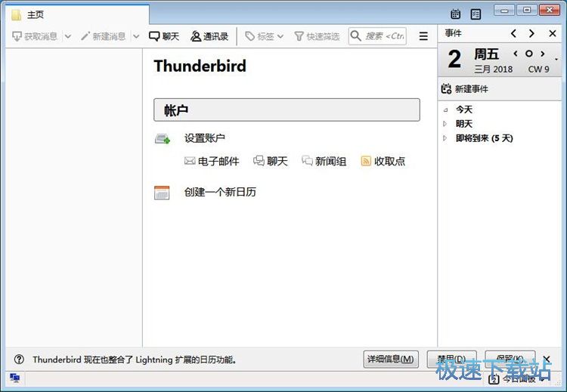Open the Calendar tab icon
This screenshot has width=567, height=392.
click(x=455, y=14)
